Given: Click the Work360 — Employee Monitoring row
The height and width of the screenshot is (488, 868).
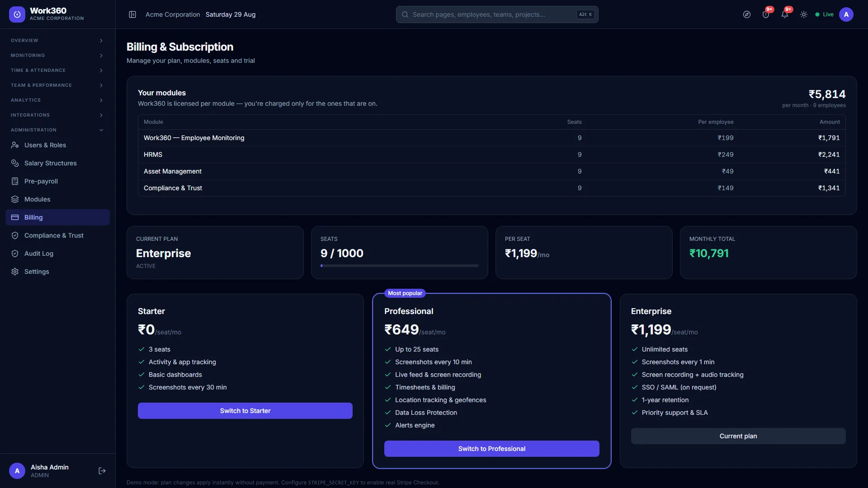Looking at the screenshot, I should [491, 138].
